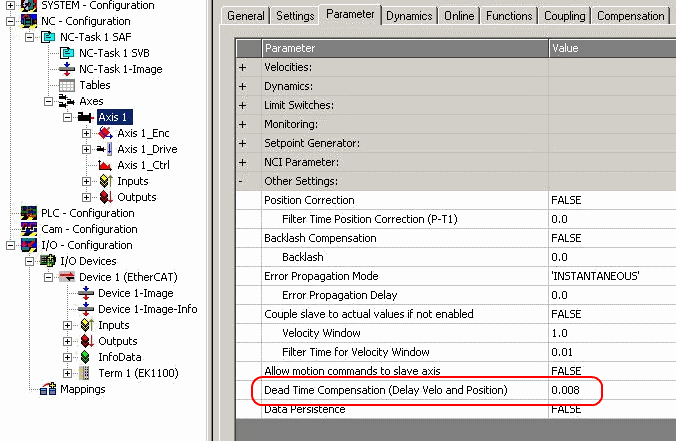Collapse the Axes tree node
676x441 pixels.
tap(48, 101)
